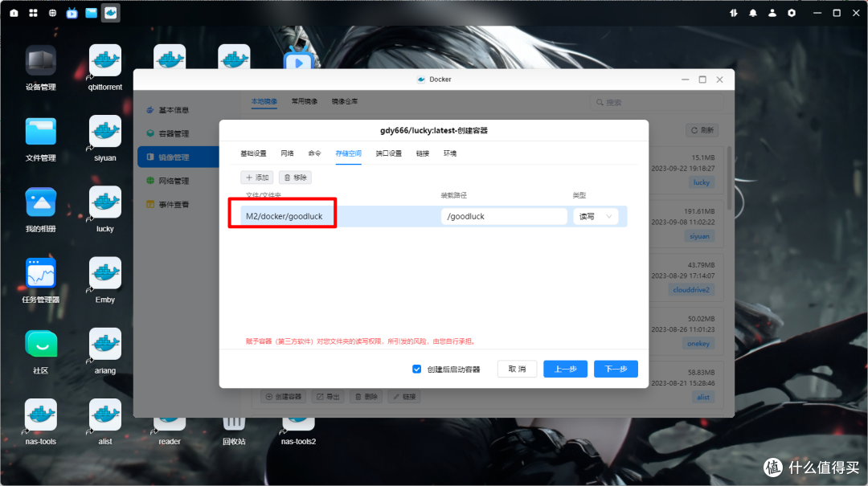The image size is (868, 486).
Task: Switch to 镜像仓库 tab in Docker
Action: (344, 101)
